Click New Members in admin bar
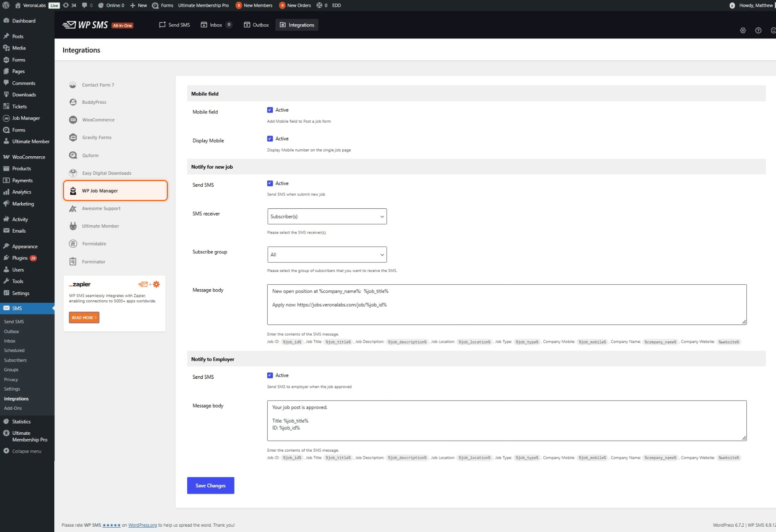This screenshot has height=532, width=776. point(254,5)
